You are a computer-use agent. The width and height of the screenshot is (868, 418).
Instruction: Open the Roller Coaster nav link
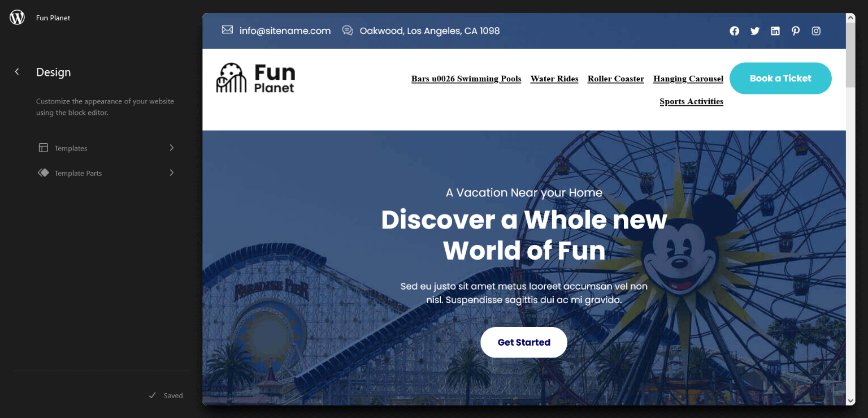[x=616, y=79]
